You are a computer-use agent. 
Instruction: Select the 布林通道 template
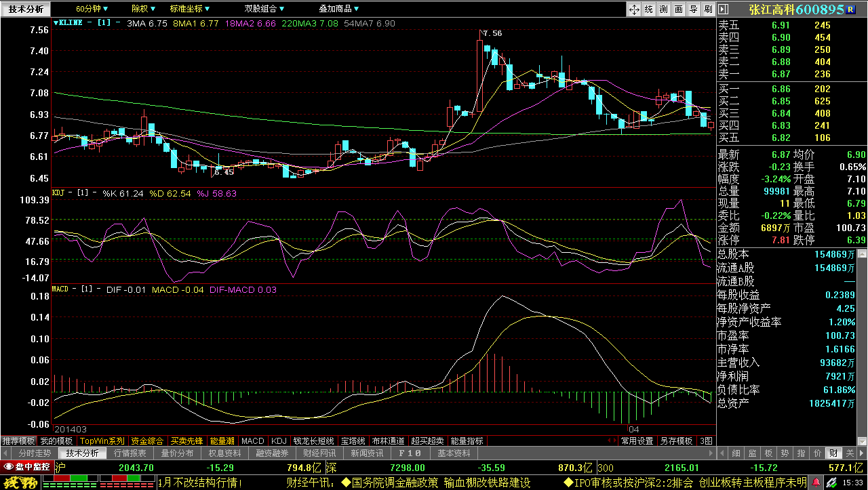pos(389,441)
